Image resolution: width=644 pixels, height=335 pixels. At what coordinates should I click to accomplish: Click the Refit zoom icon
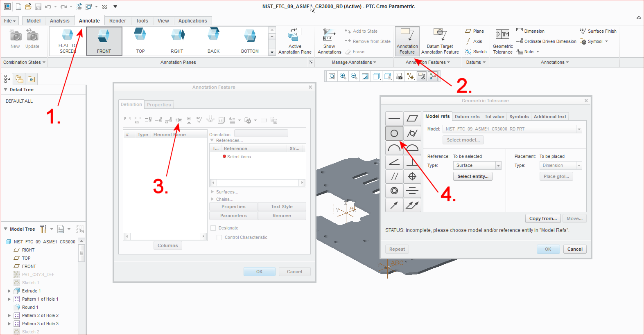332,76
